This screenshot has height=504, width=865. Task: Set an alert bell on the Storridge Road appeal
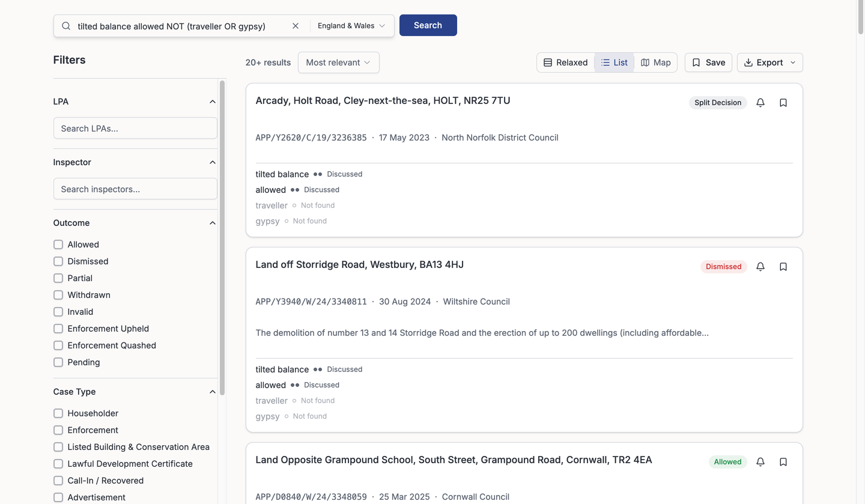click(x=760, y=266)
